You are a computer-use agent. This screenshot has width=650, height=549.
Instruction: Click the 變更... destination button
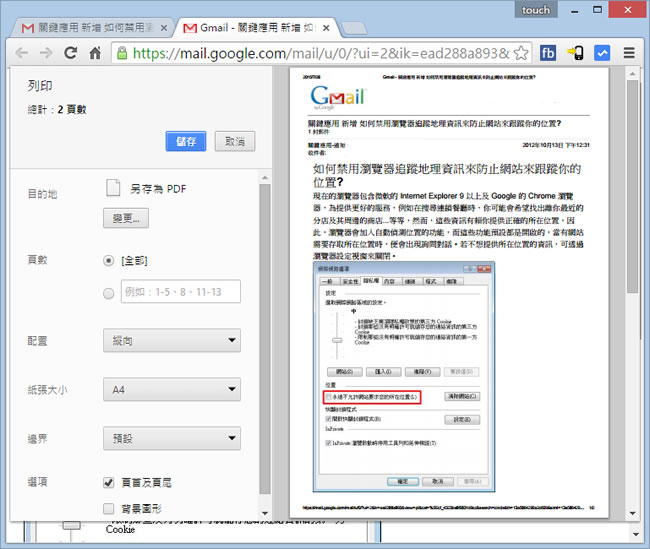[x=125, y=218]
